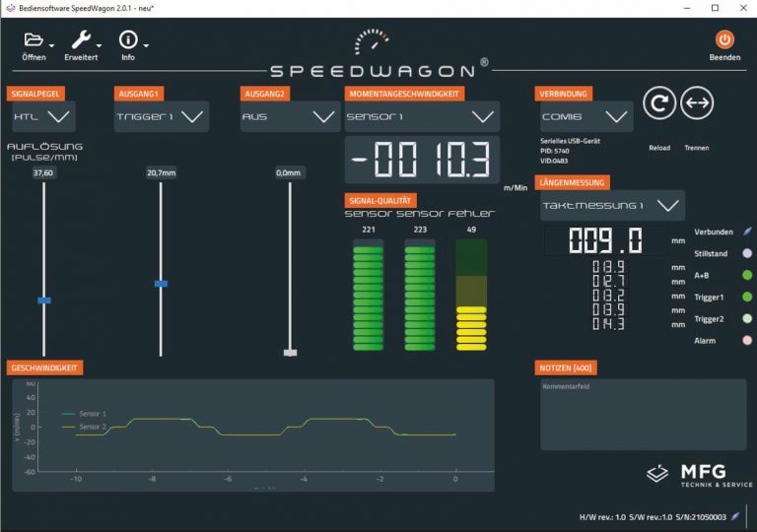Click the SpeedWagon speedometer logo
The width and height of the screenshot is (757, 532).
[x=372, y=41]
